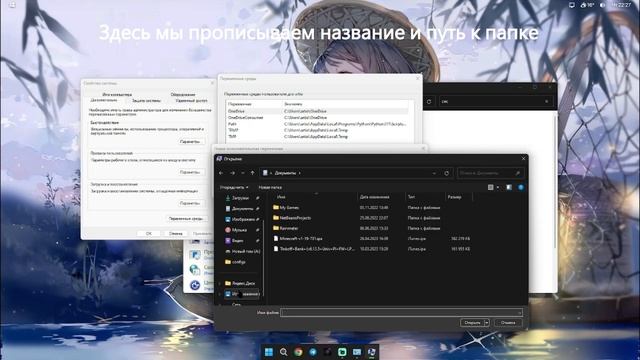Toggle the preview pane icon

(x=509, y=187)
